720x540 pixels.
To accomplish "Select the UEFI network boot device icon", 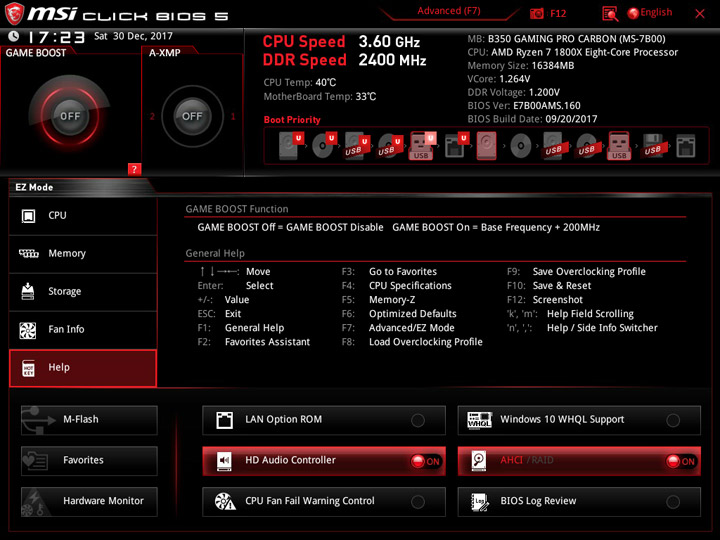I will point(456,146).
